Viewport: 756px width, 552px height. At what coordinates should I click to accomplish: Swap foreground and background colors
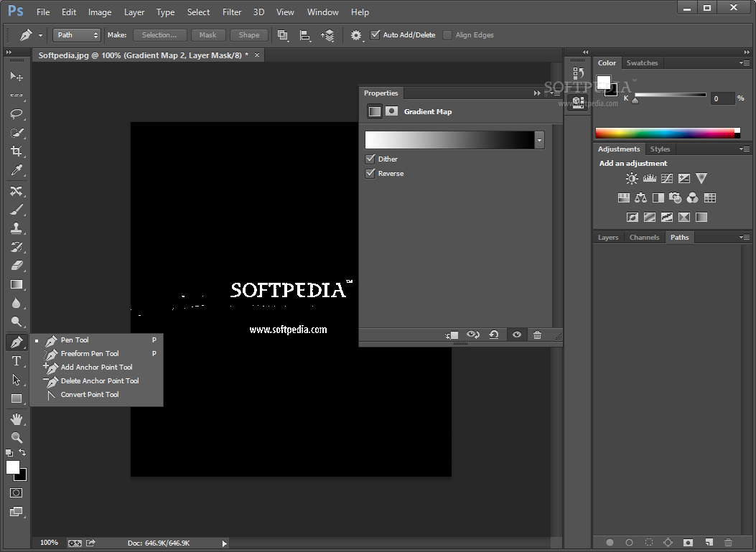coord(22,452)
